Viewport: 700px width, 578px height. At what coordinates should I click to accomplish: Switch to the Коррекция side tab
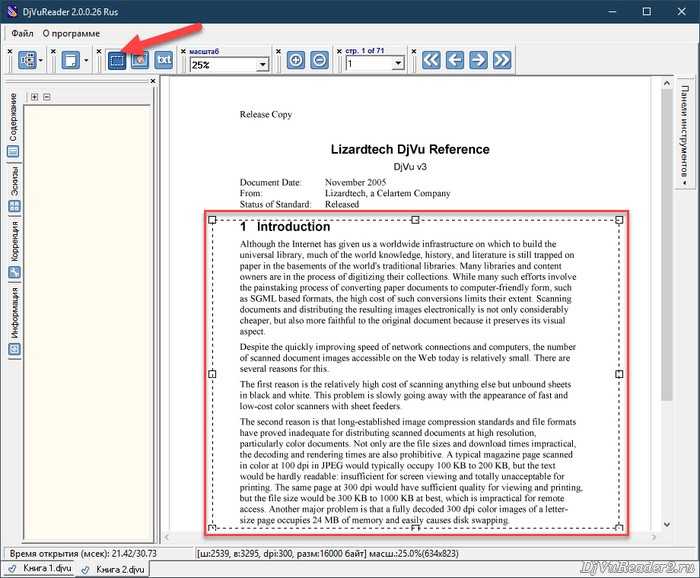(14, 249)
